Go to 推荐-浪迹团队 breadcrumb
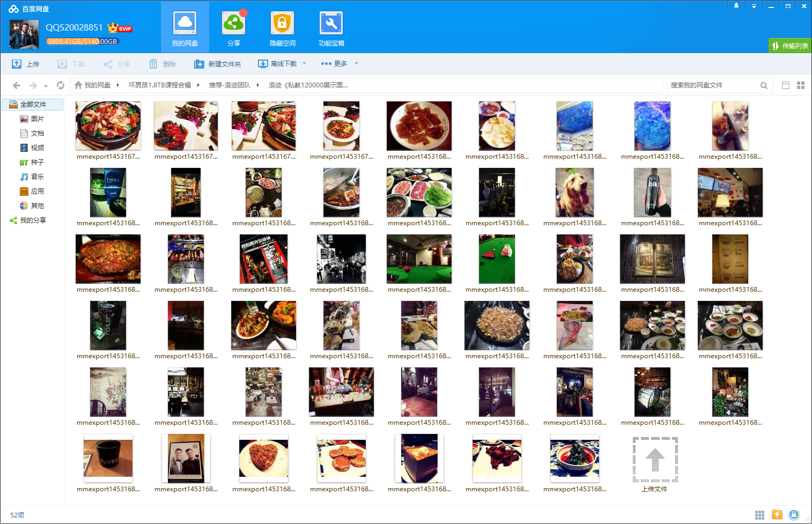Viewport: 812px width, 524px height. click(x=230, y=85)
